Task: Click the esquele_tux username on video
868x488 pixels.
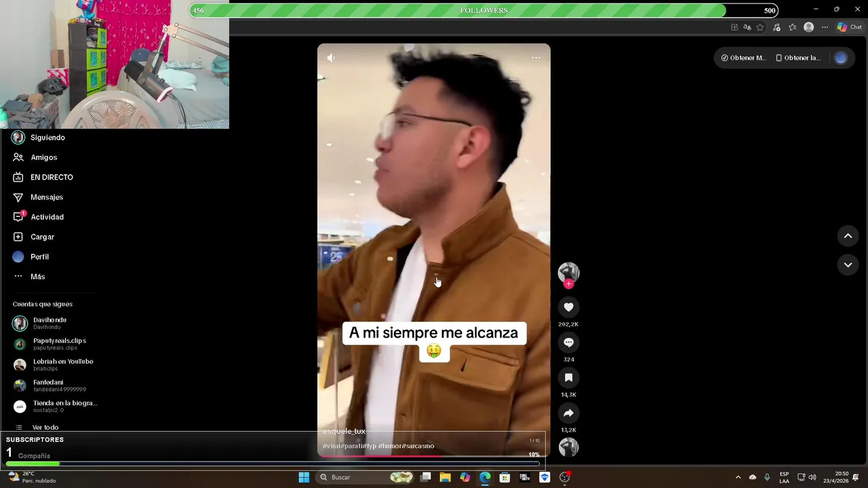Action: pyautogui.click(x=344, y=431)
